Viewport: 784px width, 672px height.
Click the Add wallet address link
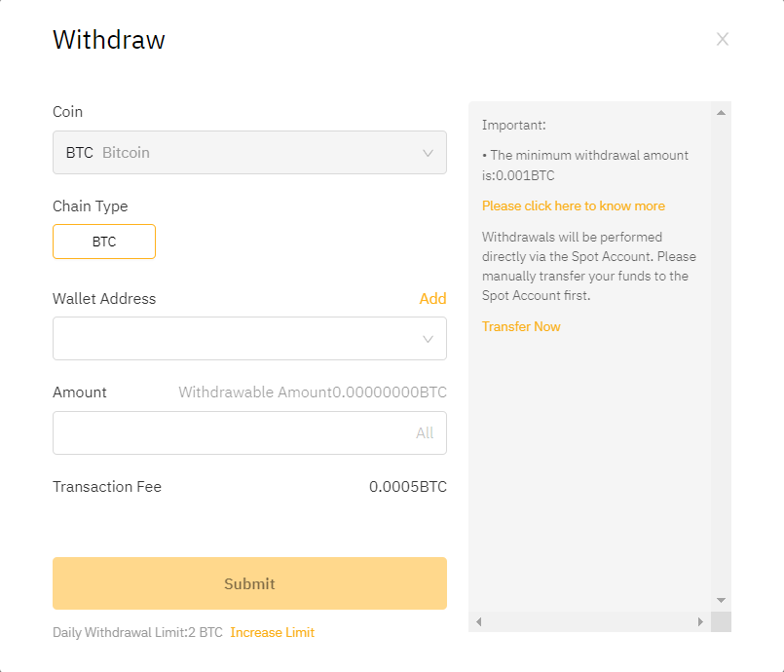click(x=432, y=298)
